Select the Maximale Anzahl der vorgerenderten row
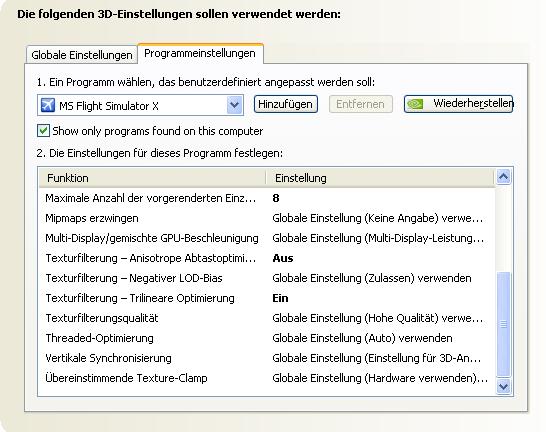The width and height of the screenshot is (546, 432). (267, 198)
